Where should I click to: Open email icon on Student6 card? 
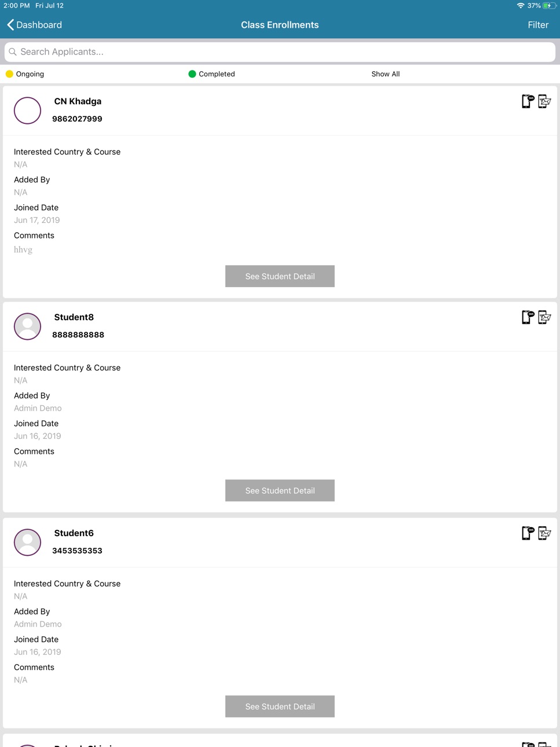pos(544,533)
